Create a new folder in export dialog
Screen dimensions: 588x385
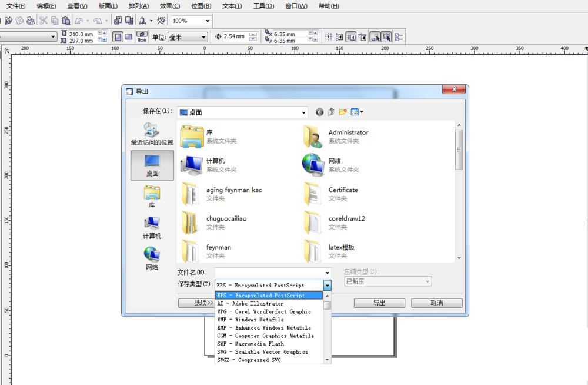coord(343,112)
